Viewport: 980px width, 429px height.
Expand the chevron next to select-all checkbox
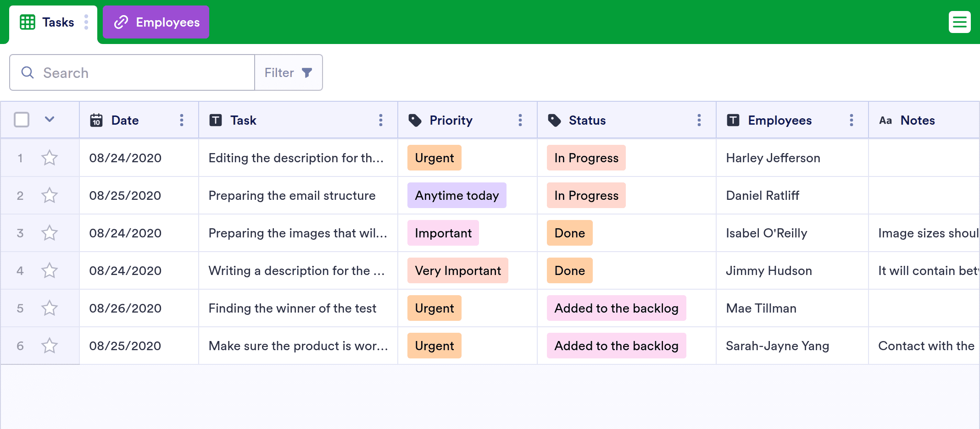point(50,120)
